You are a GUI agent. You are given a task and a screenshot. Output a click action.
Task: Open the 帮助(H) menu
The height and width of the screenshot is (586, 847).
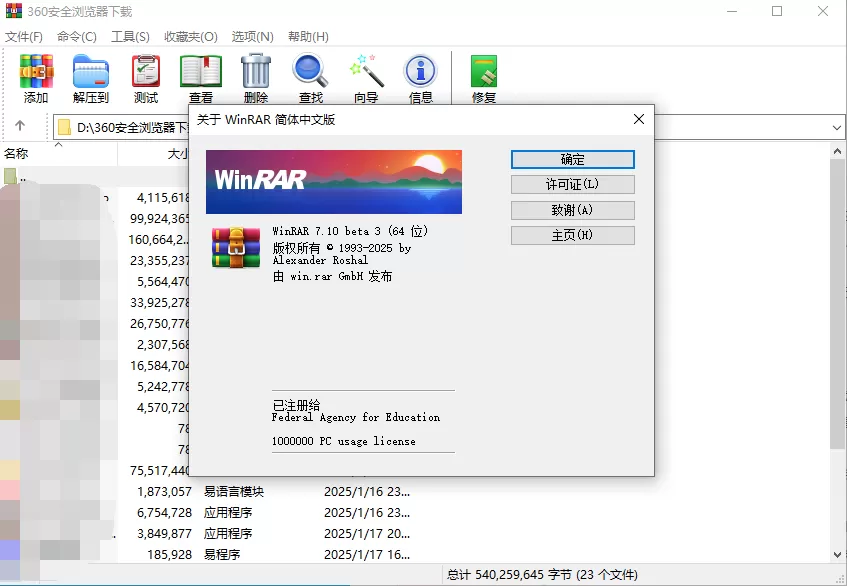pyautogui.click(x=310, y=36)
